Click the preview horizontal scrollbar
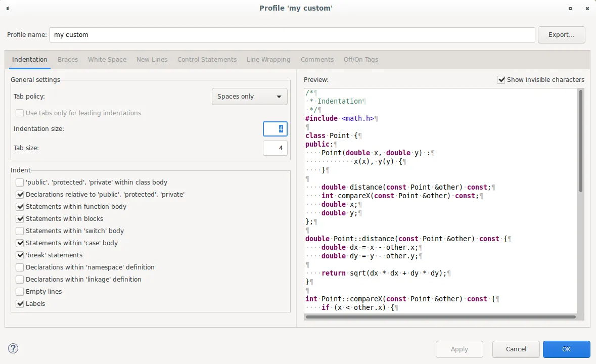 (440, 317)
